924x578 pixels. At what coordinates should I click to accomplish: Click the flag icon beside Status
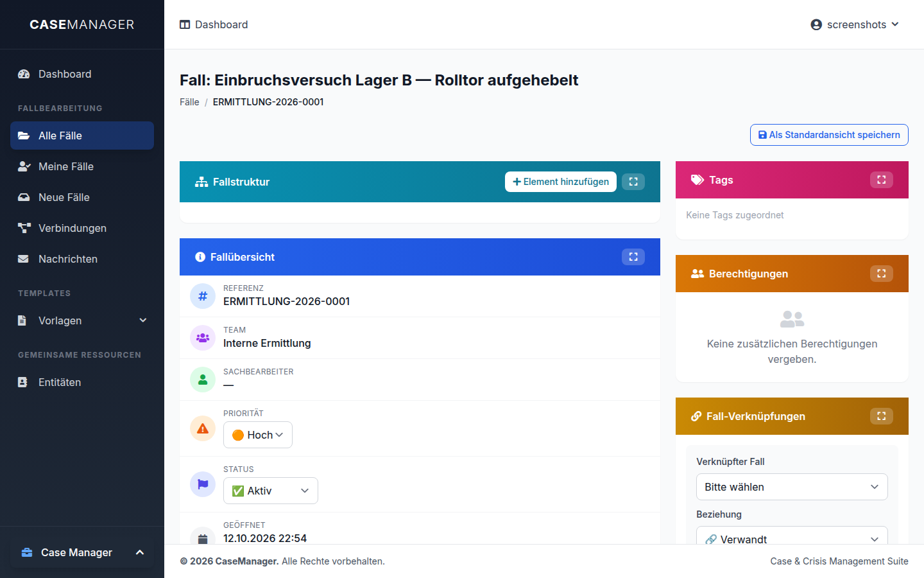(203, 484)
